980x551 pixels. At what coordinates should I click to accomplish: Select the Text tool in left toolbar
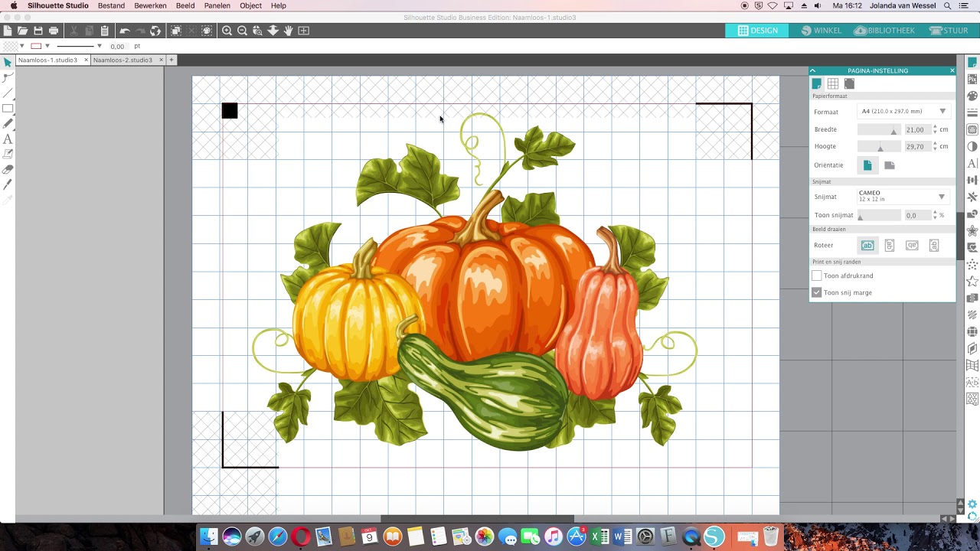click(8, 139)
